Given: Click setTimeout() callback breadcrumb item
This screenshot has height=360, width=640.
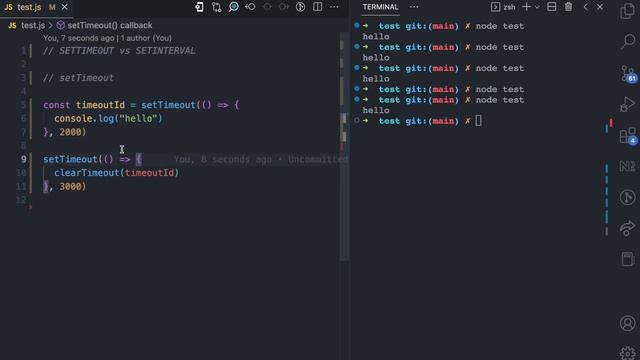Looking at the screenshot, I should tap(104, 25).
